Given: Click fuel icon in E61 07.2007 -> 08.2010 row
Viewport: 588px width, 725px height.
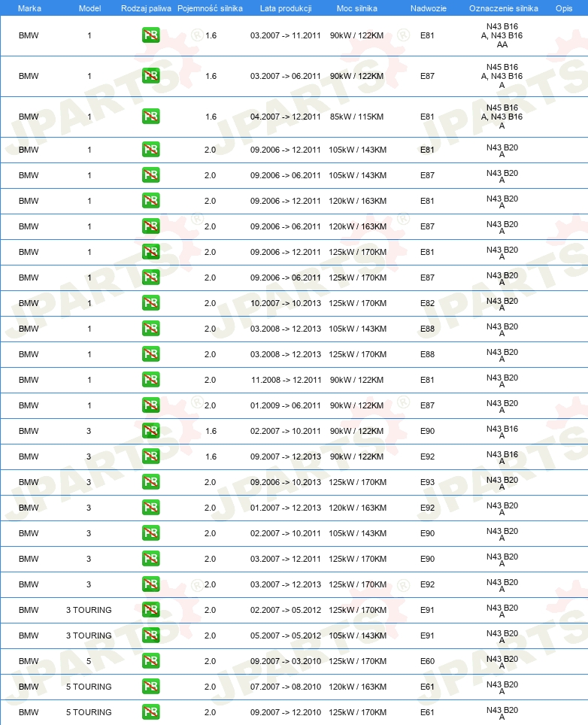Looking at the screenshot, I should 150,687.
